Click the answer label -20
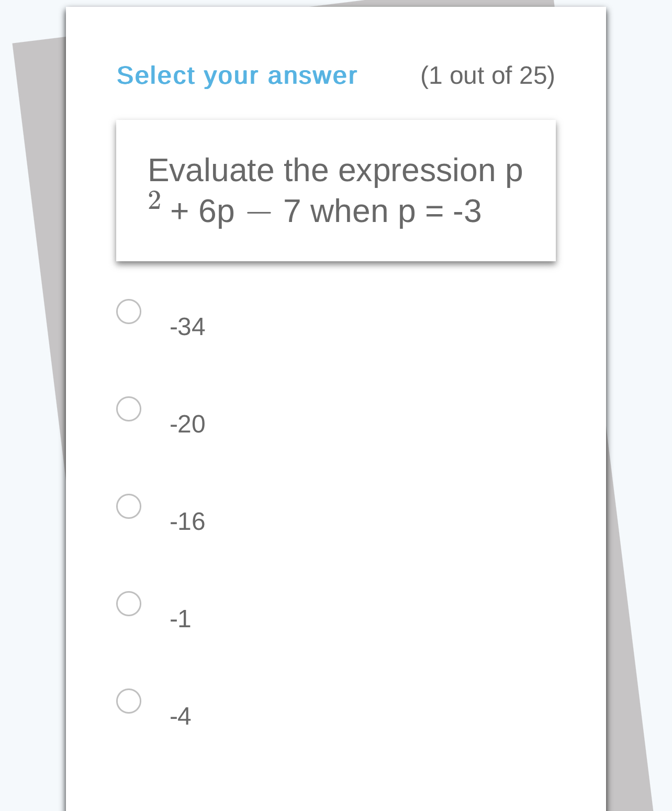Screen dimensions: 672x811 187,425
